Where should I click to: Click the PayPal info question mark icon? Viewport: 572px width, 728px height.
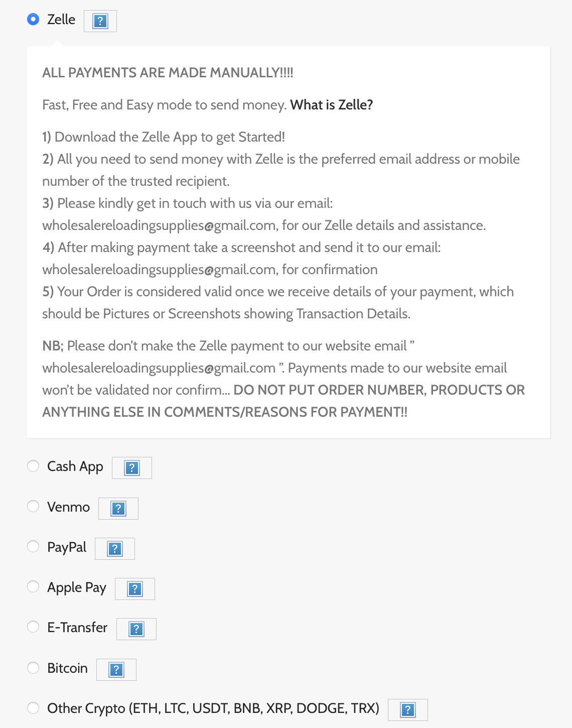pos(114,549)
